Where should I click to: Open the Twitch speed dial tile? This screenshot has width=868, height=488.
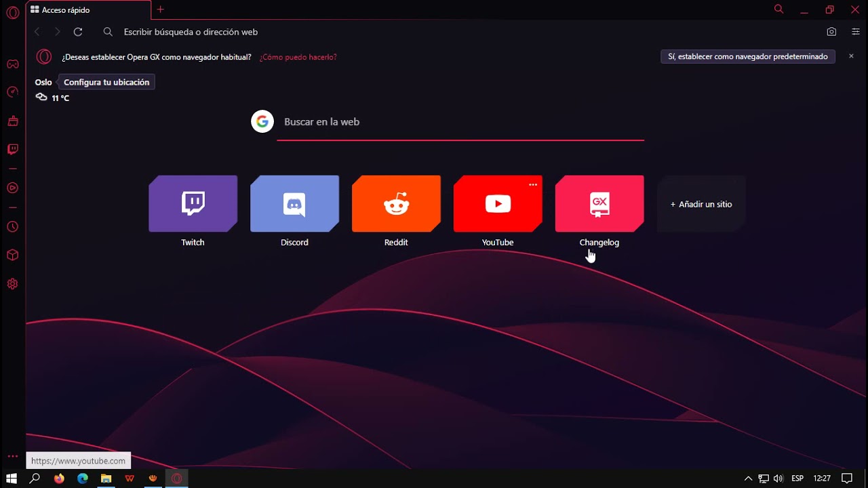pos(193,204)
